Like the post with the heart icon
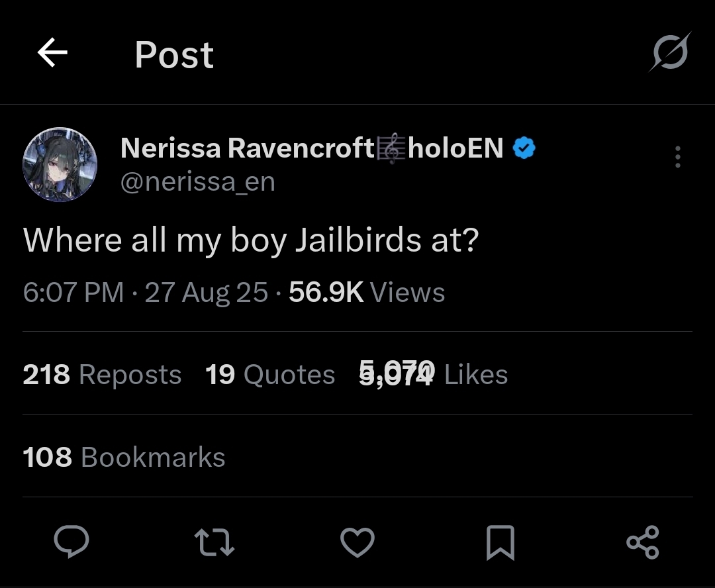The image size is (715, 588). [358, 542]
